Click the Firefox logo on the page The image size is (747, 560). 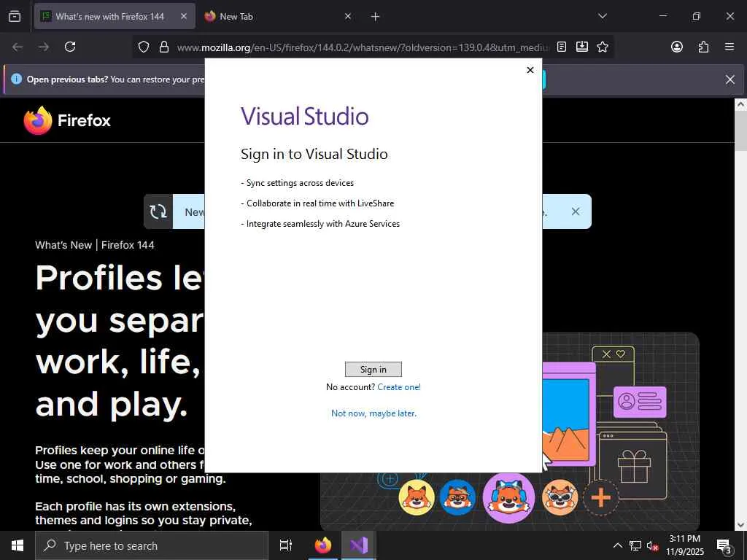point(67,120)
